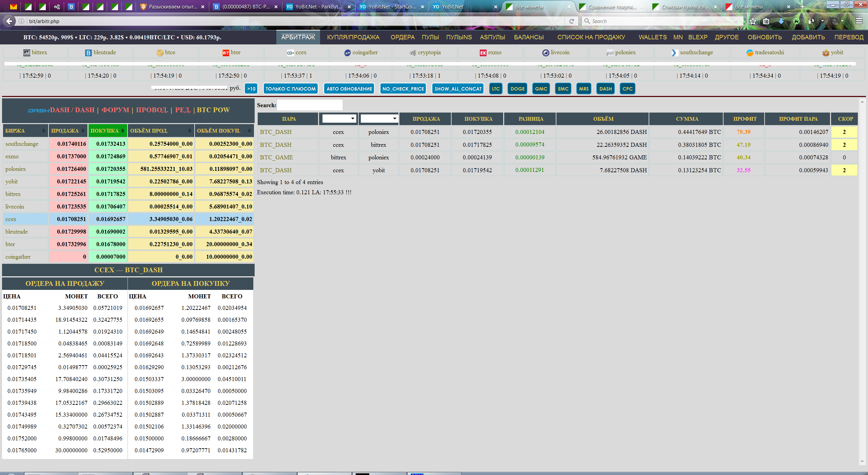Open the downloads arrow icon
The width and height of the screenshot is (868, 475).
(x=781, y=21)
